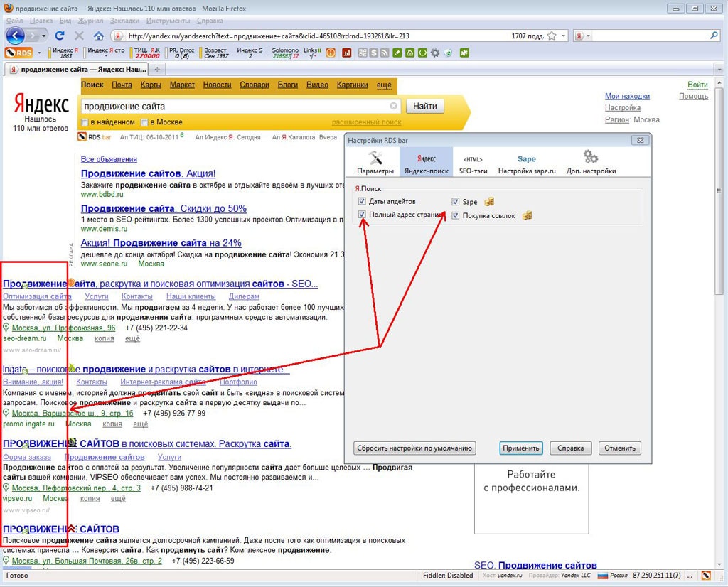Uncheck the Даты апдейтов checkbox

[363, 202]
